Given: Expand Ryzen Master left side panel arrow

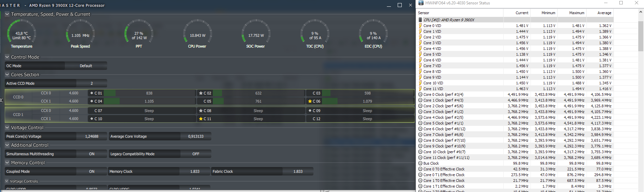Looking at the screenshot, I should 1,100.
